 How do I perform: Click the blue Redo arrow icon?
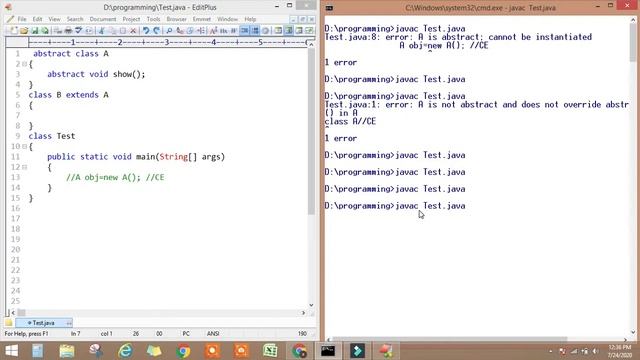(156, 31)
